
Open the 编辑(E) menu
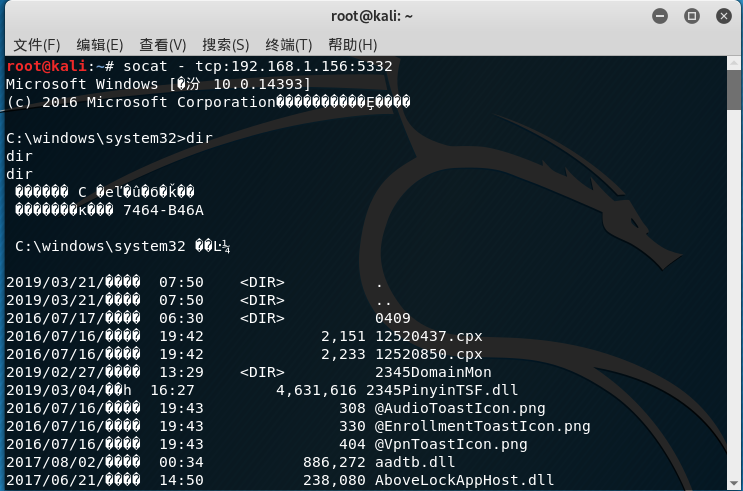click(x=100, y=45)
